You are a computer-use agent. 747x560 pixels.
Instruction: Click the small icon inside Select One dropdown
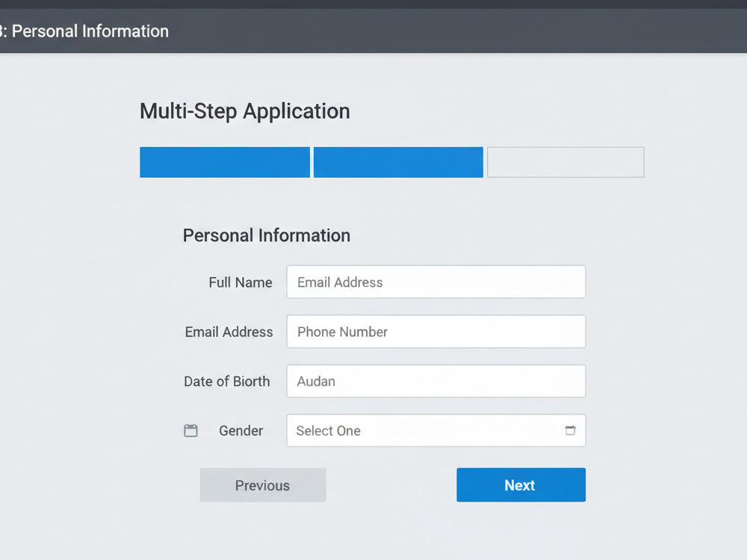click(570, 431)
